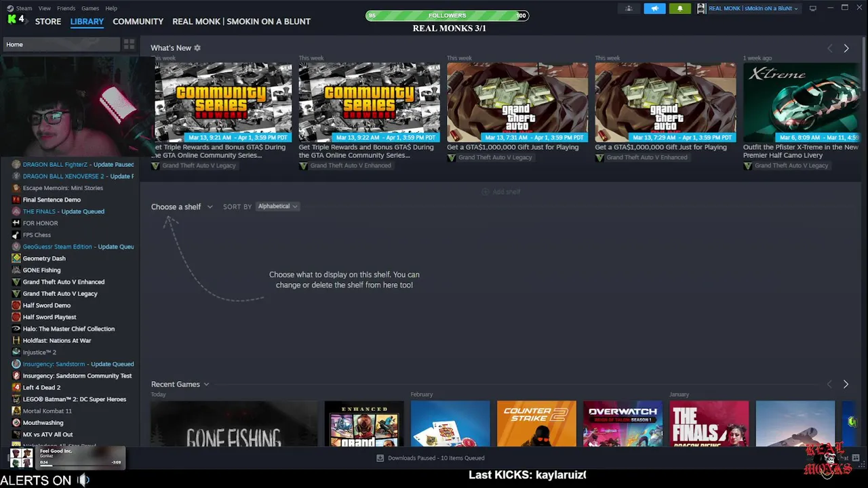This screenshot has height=488, width=868.
Task: Open first Community Series news thumbnail
Action: (x=223, y=102)
